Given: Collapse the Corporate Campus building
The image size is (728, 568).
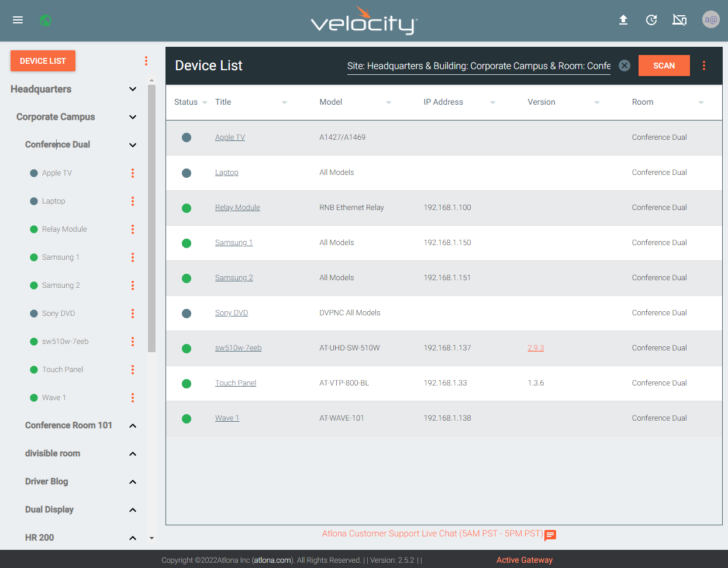Looking at the screenshot, I should [x=133, y=117].
